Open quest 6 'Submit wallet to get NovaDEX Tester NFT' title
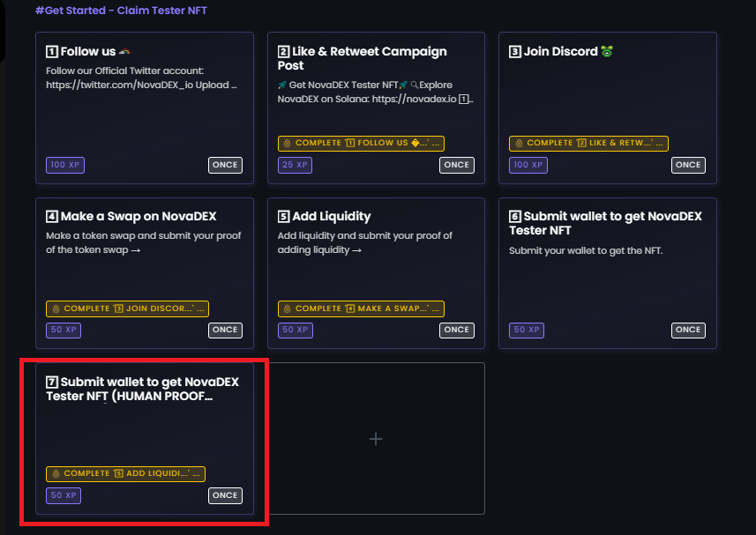Viewport: 756px width, 535px height. [605, 223]
